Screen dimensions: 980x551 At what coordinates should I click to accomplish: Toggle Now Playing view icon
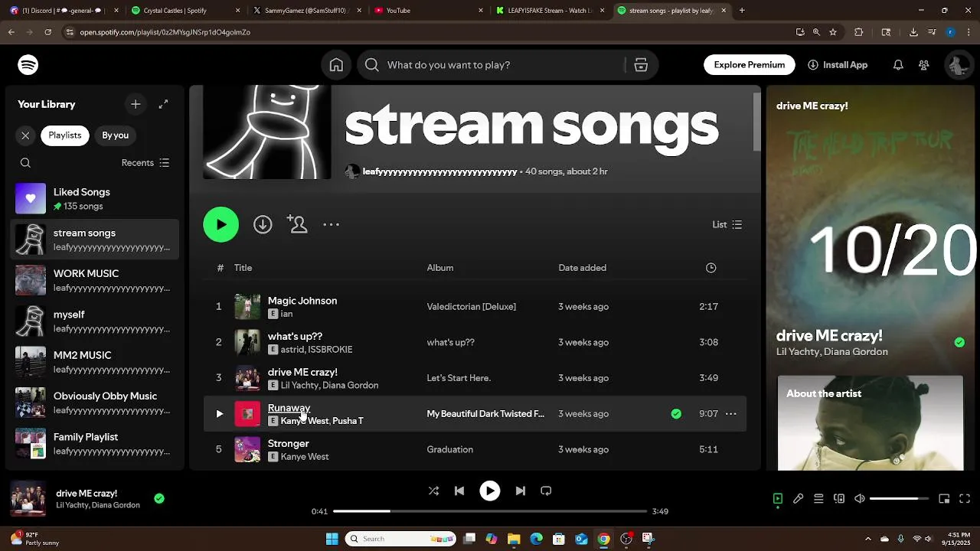tap(778, 499)
